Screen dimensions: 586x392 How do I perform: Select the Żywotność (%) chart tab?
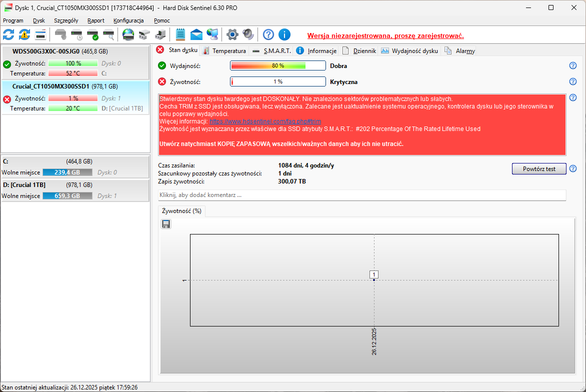(x=181, y=211)
